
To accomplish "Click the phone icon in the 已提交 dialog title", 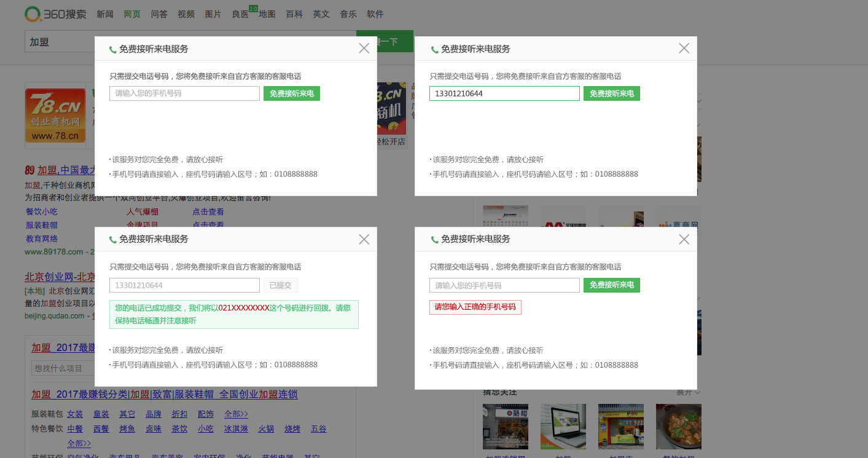I will [112, 240].
